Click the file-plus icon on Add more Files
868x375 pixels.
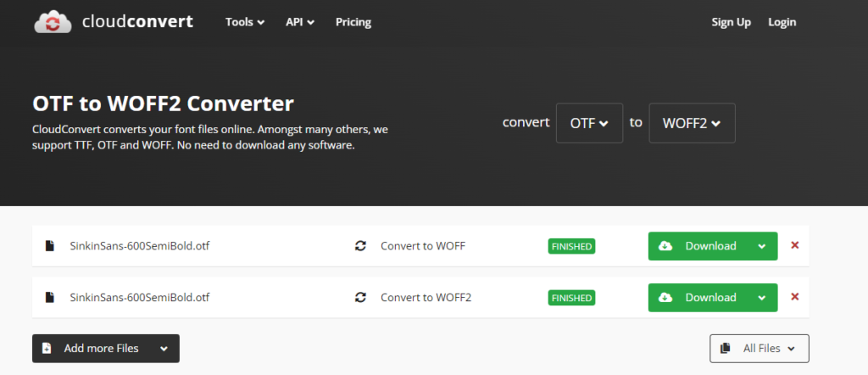[x=47, y=349]
